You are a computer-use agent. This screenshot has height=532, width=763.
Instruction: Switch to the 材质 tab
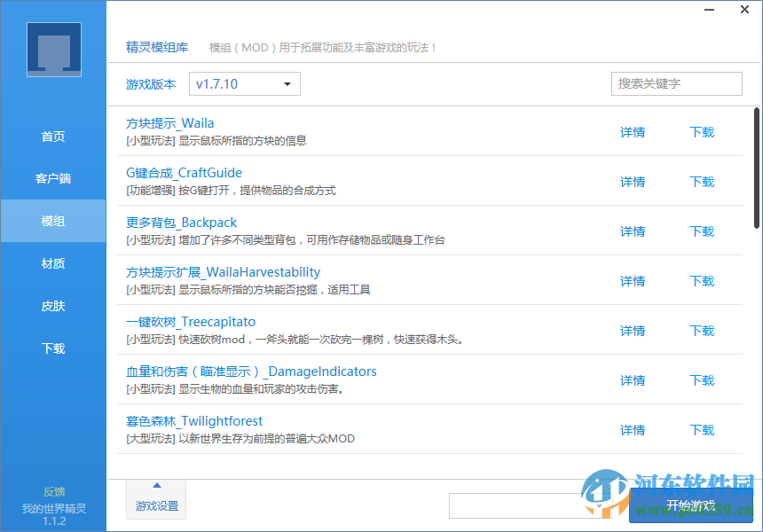tap(53, 263)
